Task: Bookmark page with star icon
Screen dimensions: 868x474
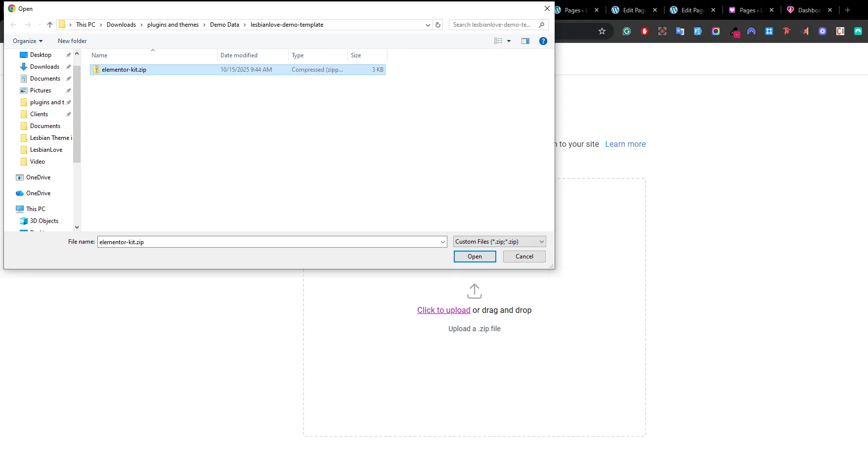Action: coord(602,31)
